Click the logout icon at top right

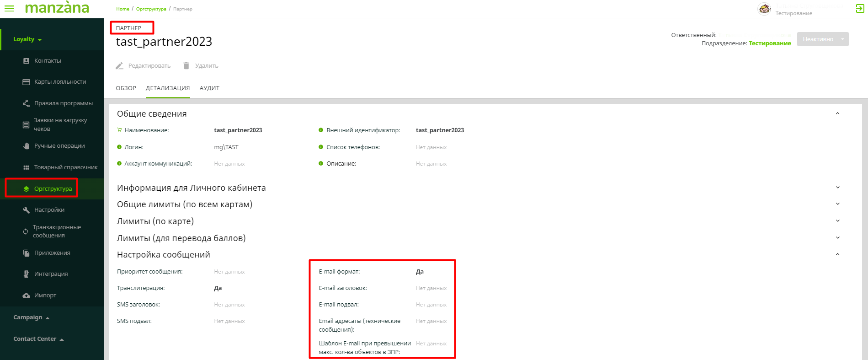(x=860, y=8)
